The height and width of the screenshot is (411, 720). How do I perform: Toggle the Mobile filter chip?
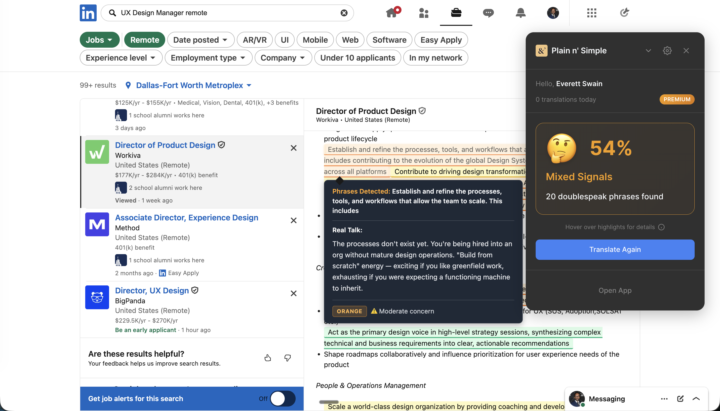(x=315, y=40)
